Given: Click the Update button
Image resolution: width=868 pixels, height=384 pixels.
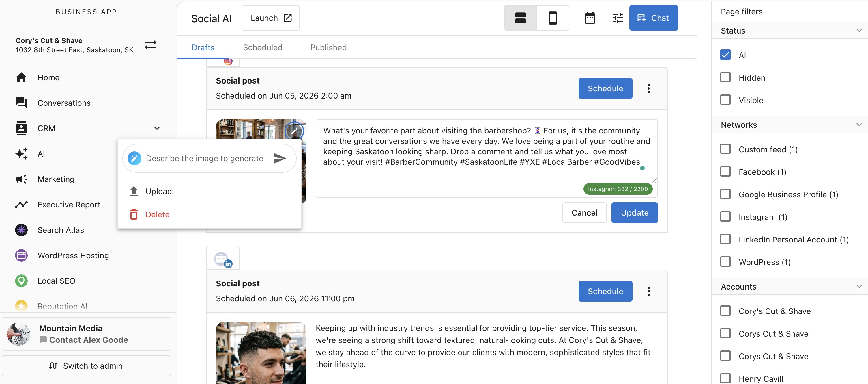Looking at the screenshot, I should point(634,213).
